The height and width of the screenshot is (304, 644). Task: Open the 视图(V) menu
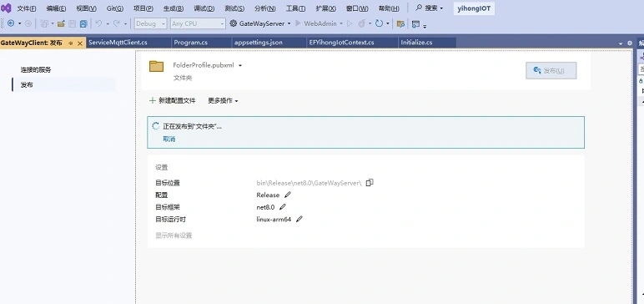coord(86,8)
